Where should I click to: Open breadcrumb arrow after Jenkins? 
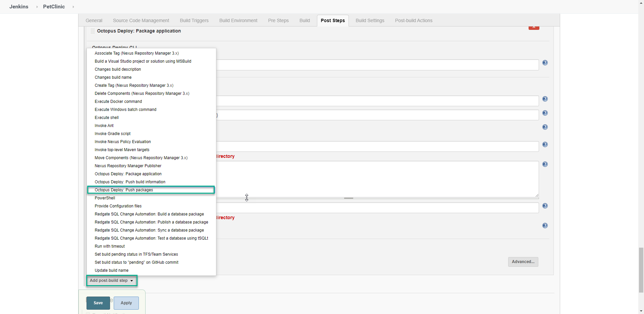[x=37, y=7]
